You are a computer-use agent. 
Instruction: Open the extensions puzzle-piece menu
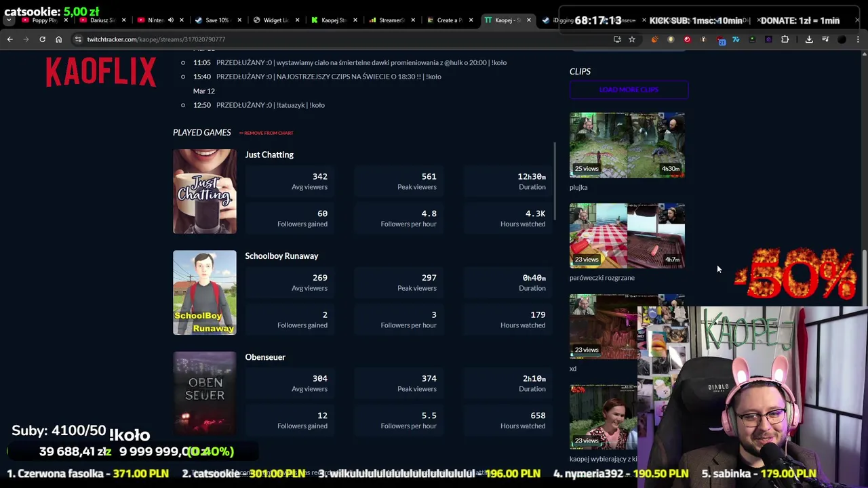pos(785,39)
